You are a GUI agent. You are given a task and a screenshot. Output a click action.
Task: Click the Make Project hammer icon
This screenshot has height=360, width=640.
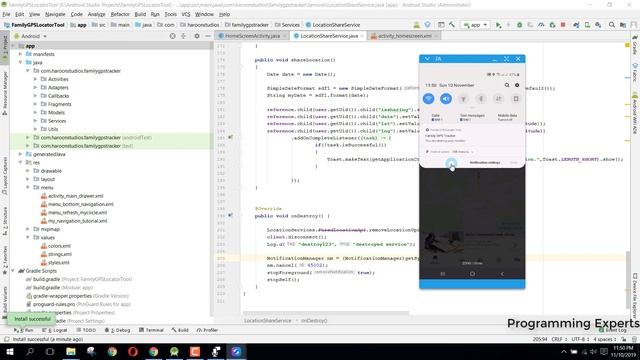(x=452, y=25)
